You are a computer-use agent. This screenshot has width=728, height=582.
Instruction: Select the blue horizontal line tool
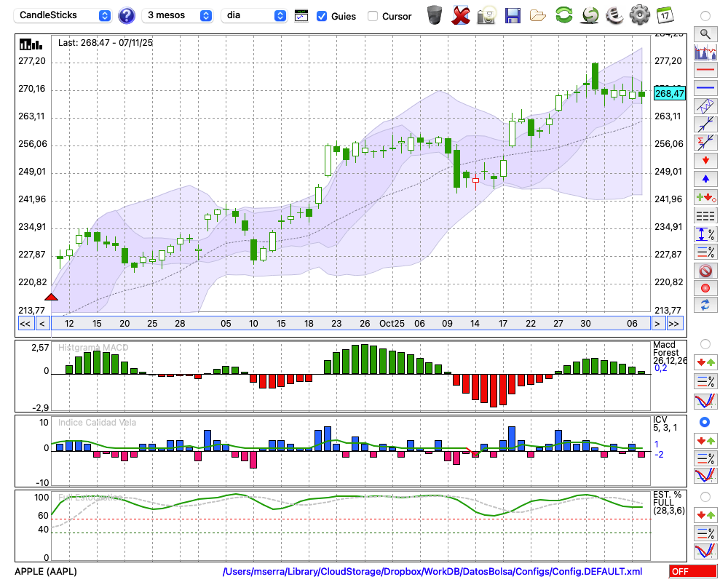coord(705,88)
